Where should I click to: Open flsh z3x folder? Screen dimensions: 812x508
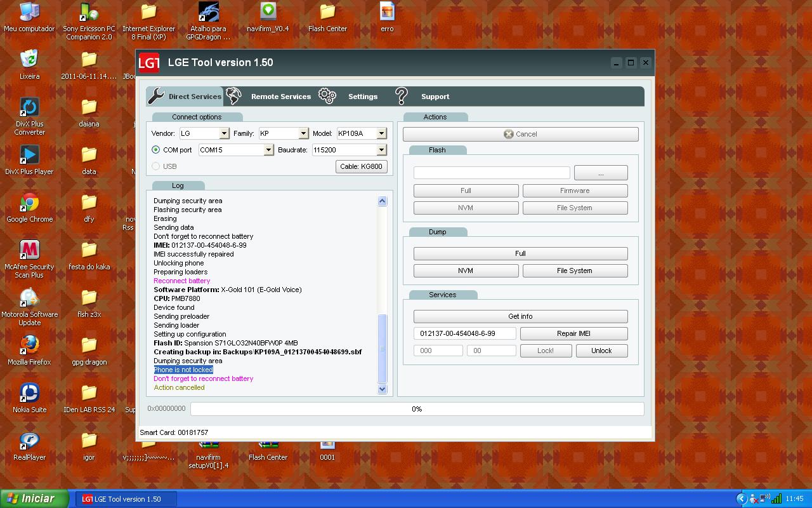coord(89,303)
